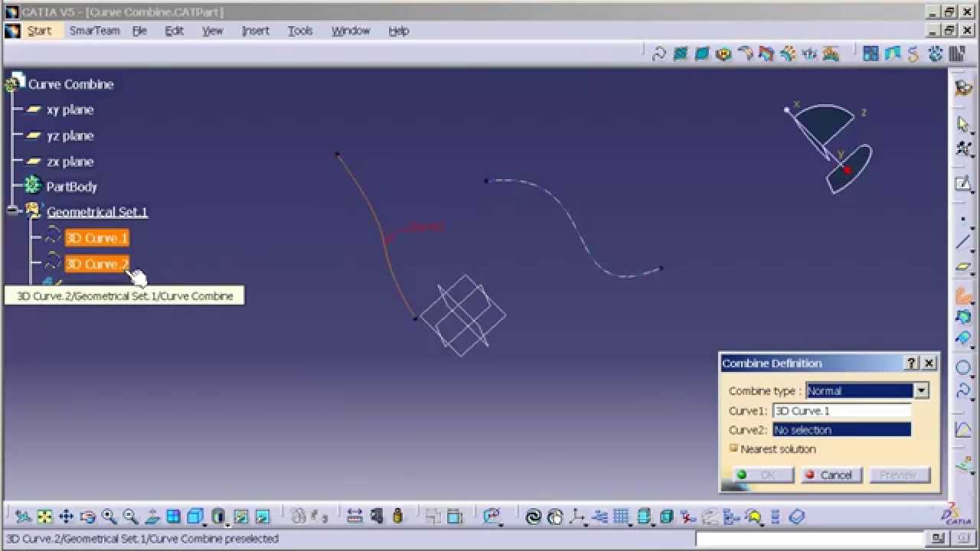Select the Circle tool in right toolbar
This screenshot has height=551, width=980.
(x=963, y=367)
